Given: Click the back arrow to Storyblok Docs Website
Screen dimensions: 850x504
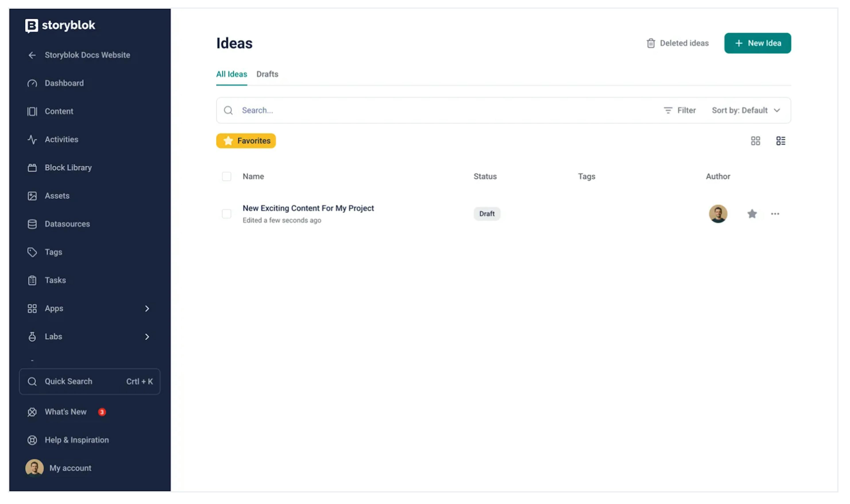Looking at the screenshot, I should [x=32, y=55].
